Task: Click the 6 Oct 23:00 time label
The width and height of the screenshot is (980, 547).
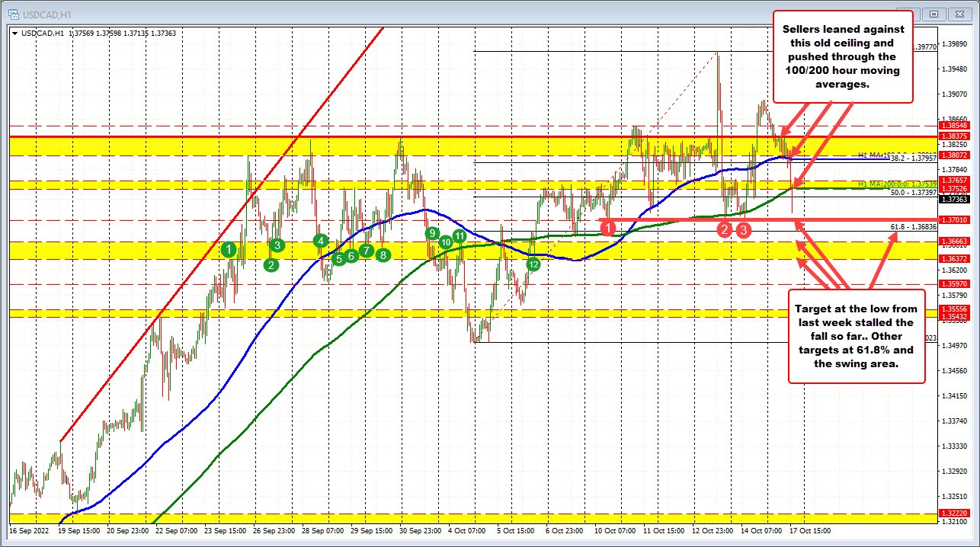Action: [564, 529]
